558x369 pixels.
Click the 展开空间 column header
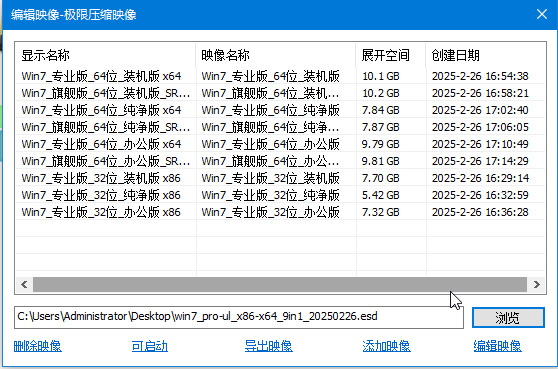tap(391, 55)
